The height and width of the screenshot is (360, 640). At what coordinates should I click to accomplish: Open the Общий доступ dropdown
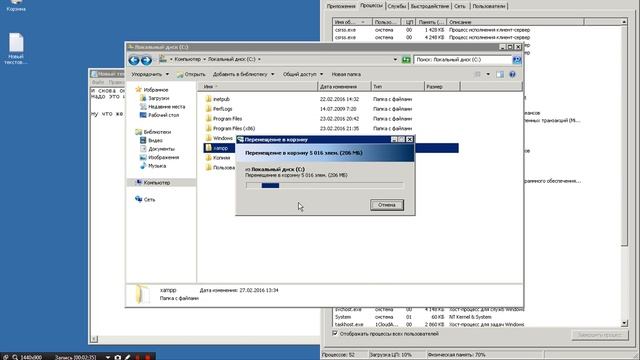tap(303, 74)
